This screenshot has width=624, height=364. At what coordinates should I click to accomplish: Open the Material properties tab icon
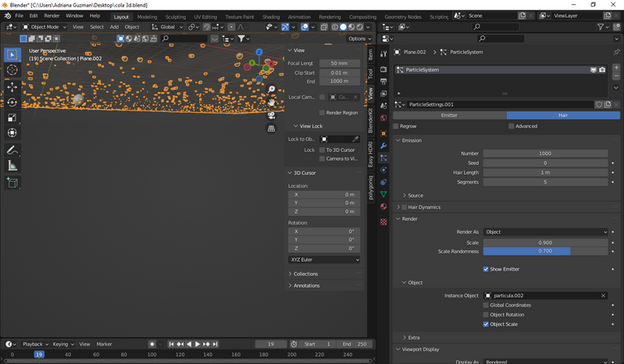pyautogui.click(x=383, y=206)
